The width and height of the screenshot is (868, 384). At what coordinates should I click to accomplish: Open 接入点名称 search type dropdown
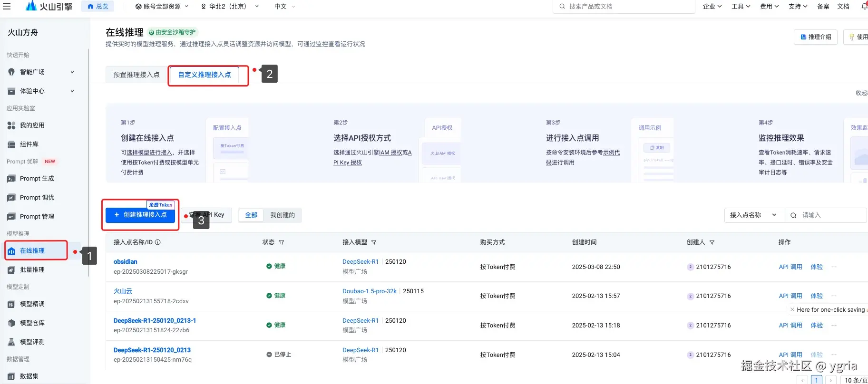(x=753, y=215)
